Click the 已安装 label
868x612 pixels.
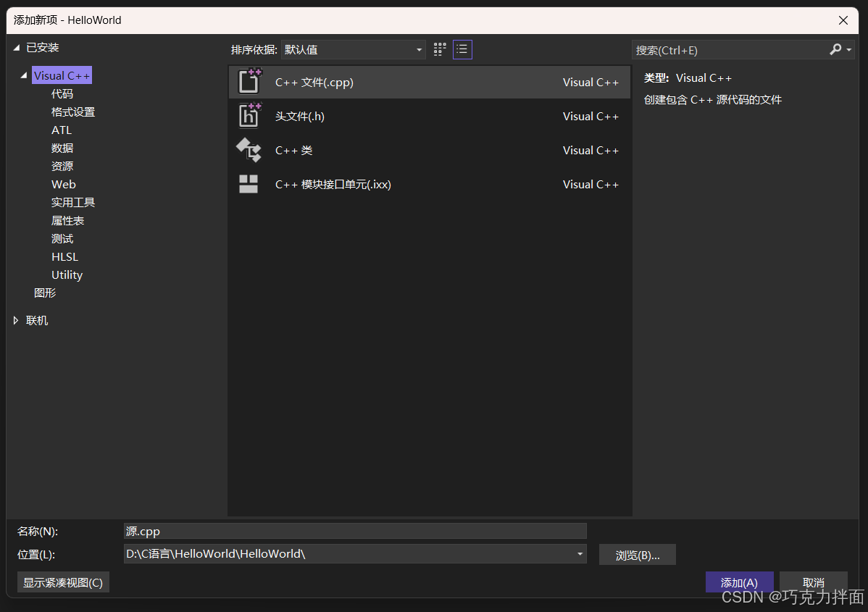(x=42, y=48)
